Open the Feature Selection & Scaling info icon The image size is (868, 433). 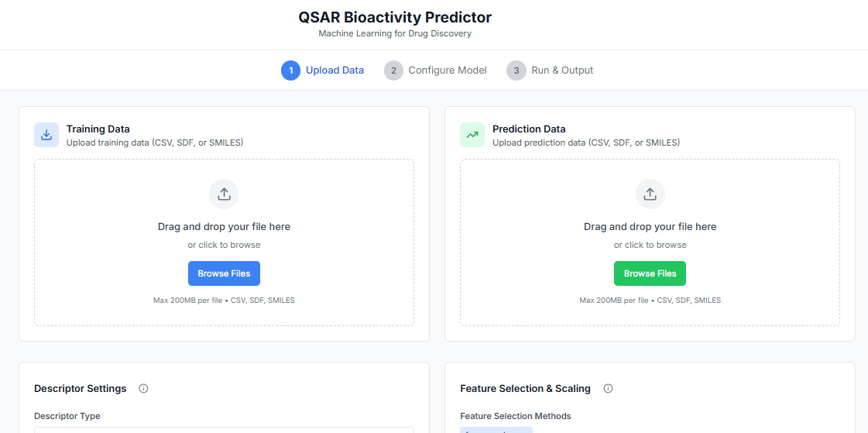(608, 389)
